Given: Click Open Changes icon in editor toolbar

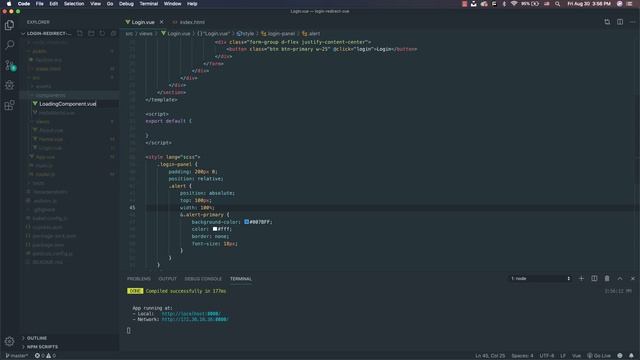Looking at the screenshot, I should pyautogui.click(x=607, y=22).
